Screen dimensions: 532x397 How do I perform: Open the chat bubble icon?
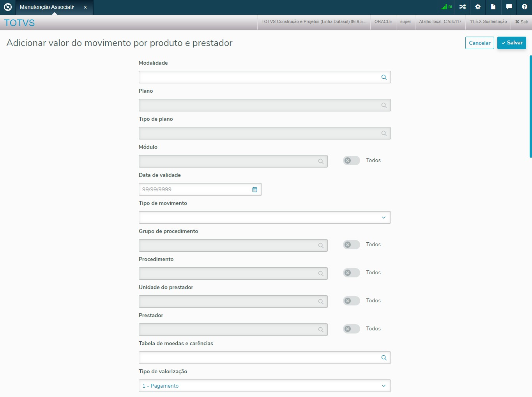[x=509, y=7]
